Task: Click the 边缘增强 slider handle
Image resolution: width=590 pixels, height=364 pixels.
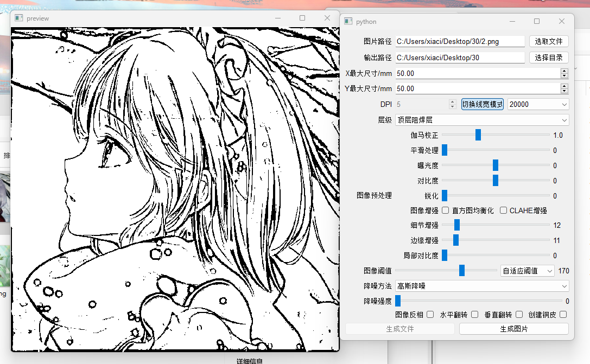Action: click(456, 240)
